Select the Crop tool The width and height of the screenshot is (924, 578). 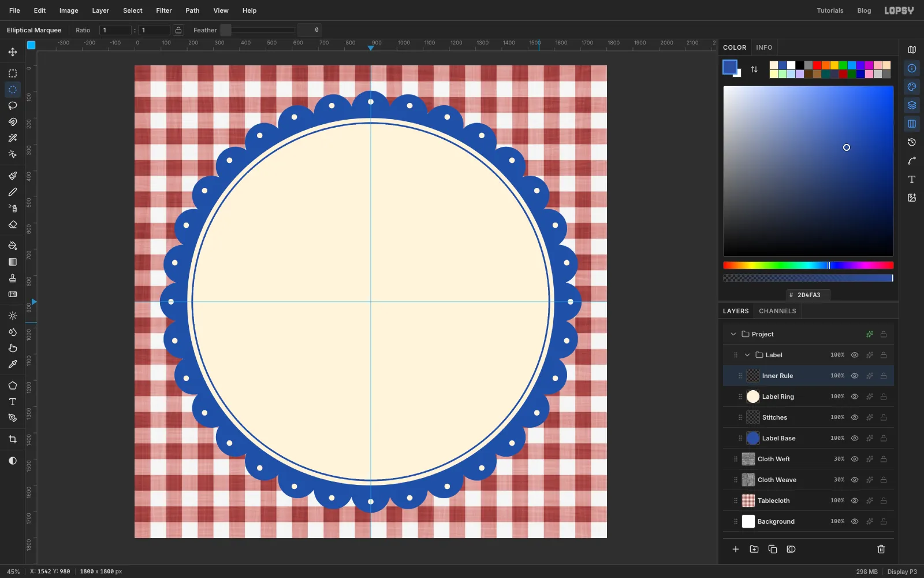13,439
